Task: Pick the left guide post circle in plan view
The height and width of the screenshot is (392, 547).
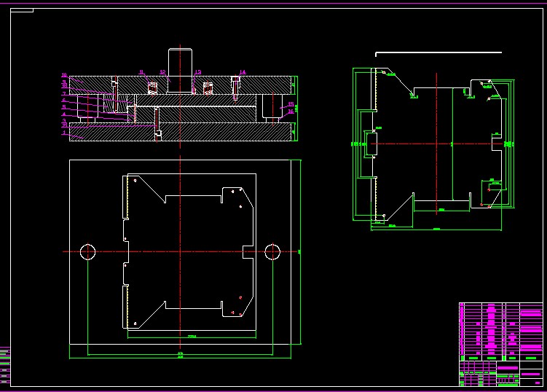Action: pos(87,251)
